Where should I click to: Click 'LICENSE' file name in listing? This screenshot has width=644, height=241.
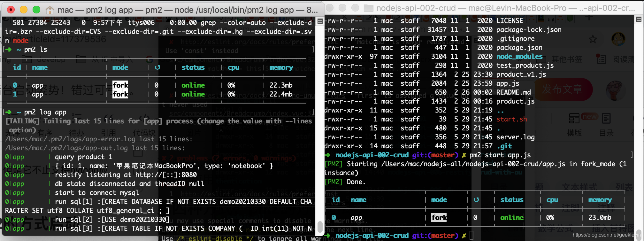click(510, 21)
